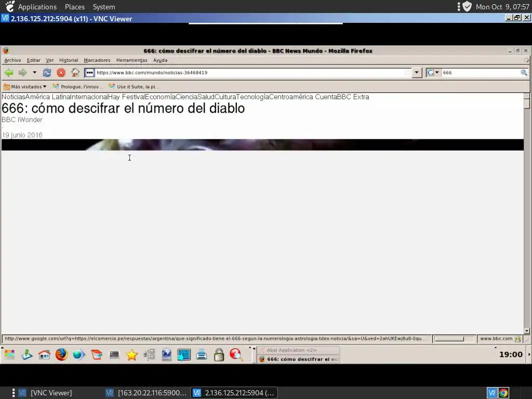This screenshot has height=399, width=532.
Task: Click the Mon Oct 9, 07:57 clock
Action: click(502, 7)
